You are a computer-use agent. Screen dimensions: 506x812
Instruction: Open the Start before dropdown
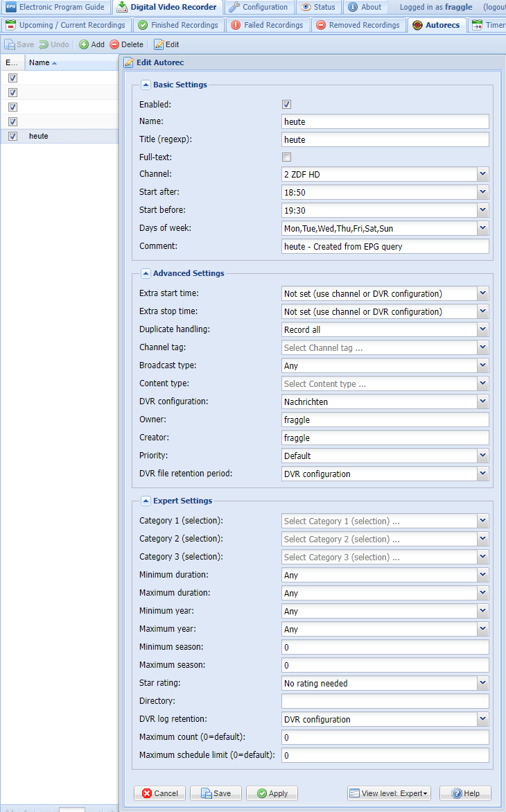(x=482, y=211)
